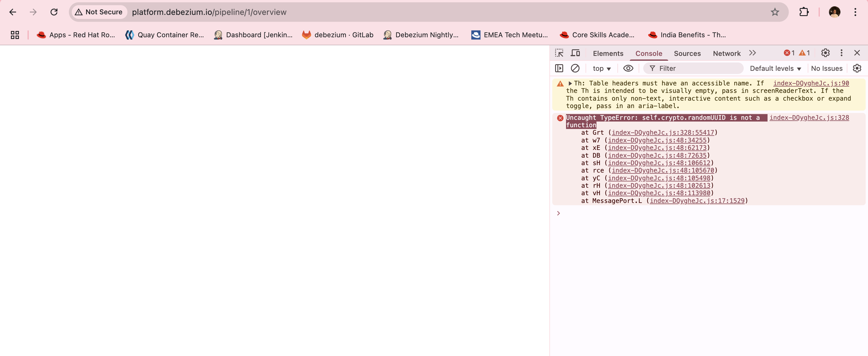Expand the Th table headers warning message

click(x=570, y=83)
